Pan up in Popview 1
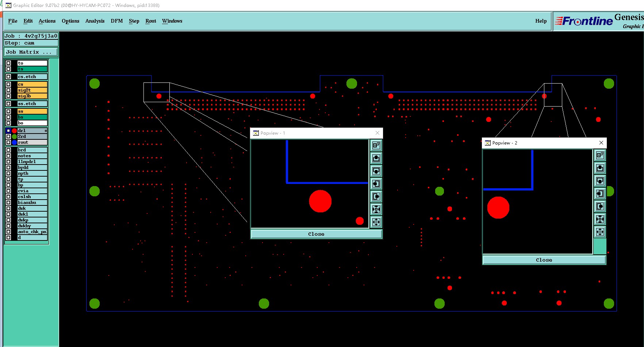 376,158
